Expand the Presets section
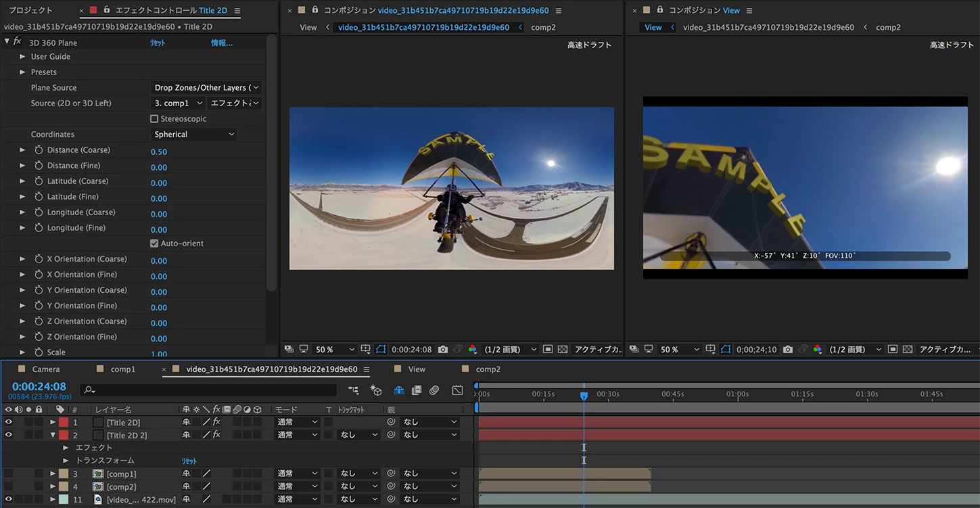This screenshot has width=980, height=508. [22, 72]
